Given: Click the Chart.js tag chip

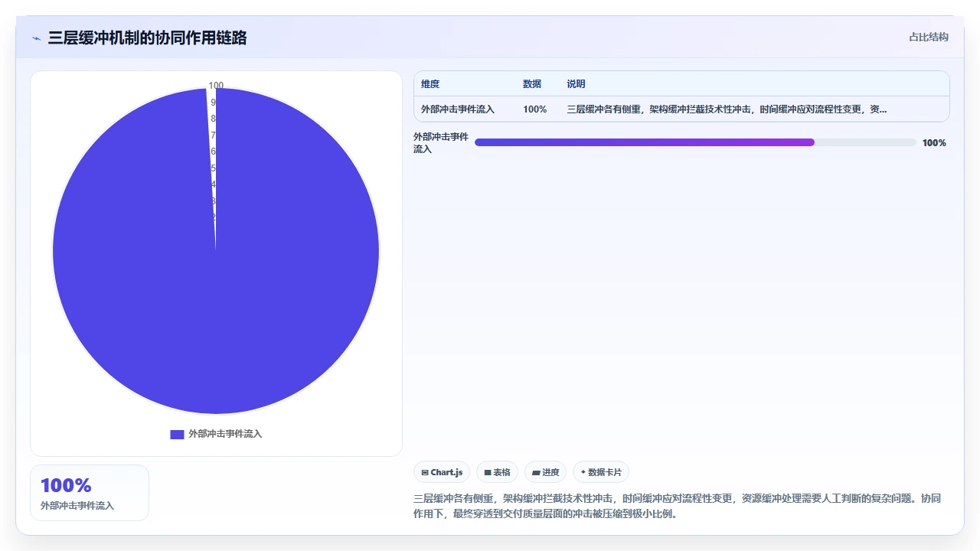Looking at the screenshot, I should (x=442, y=472).
